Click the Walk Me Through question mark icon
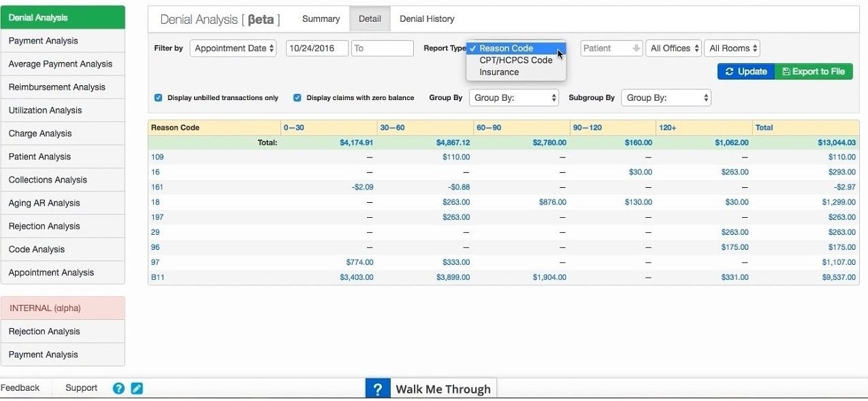 (x=379, y=388)
